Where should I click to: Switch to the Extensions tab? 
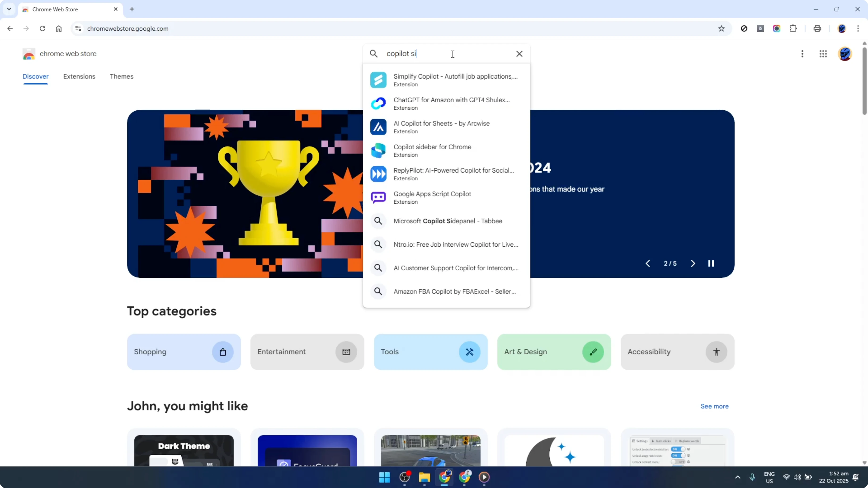pyautogui.click(x=79, y=76)
